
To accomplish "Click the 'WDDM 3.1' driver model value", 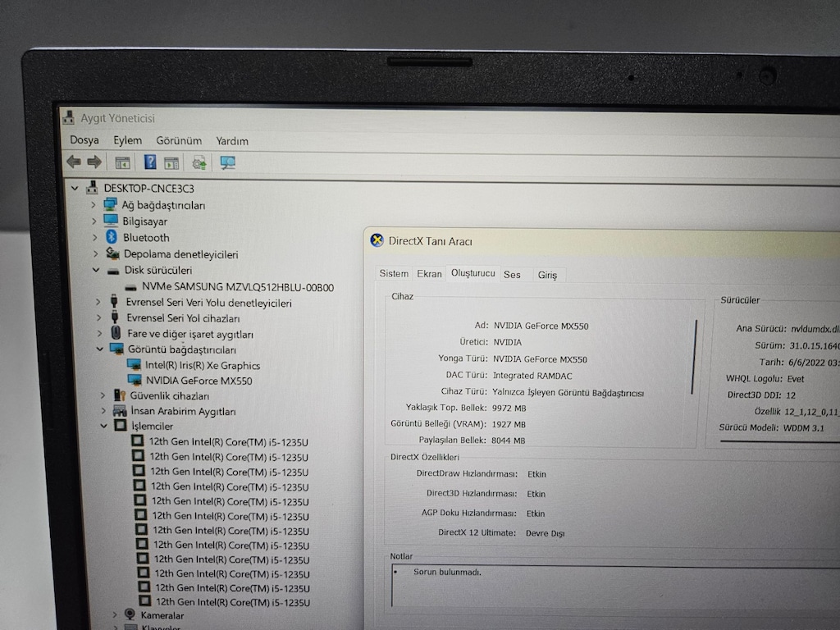I will pos(804,427).
